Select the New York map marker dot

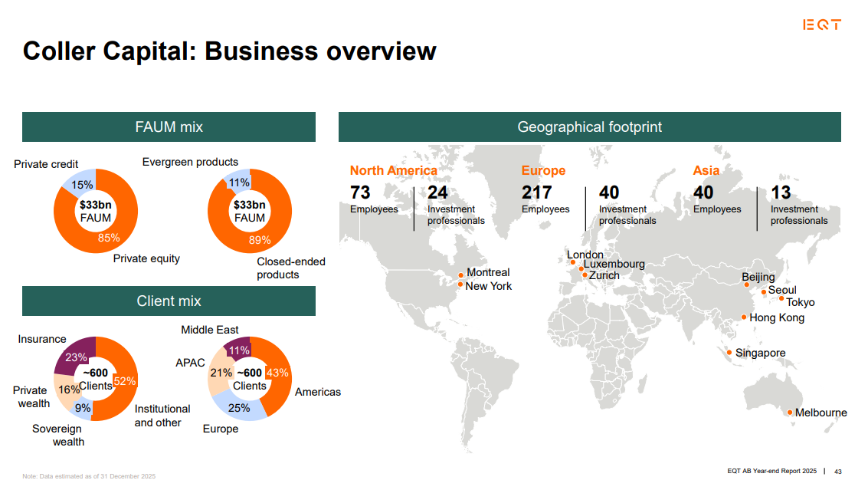pos(460,285)
